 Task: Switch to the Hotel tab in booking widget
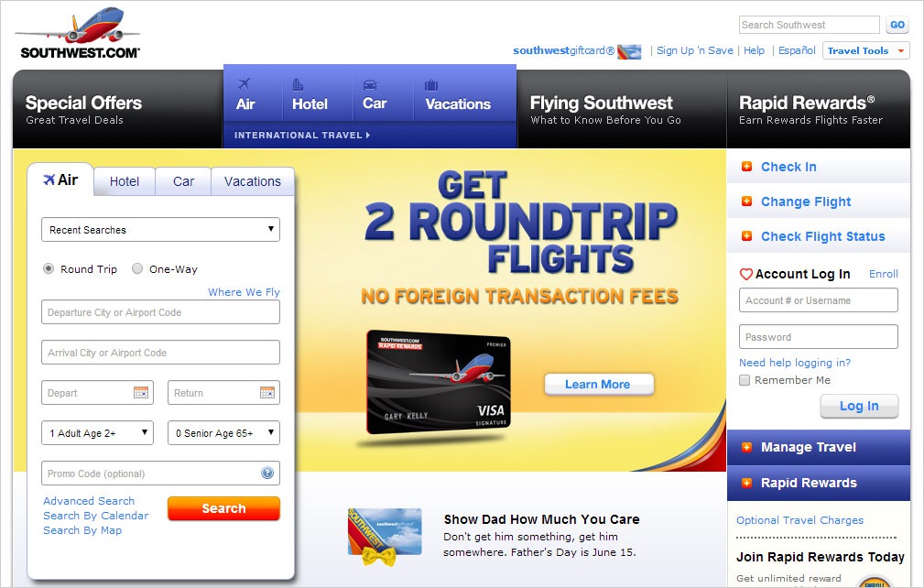click(125, 181)
